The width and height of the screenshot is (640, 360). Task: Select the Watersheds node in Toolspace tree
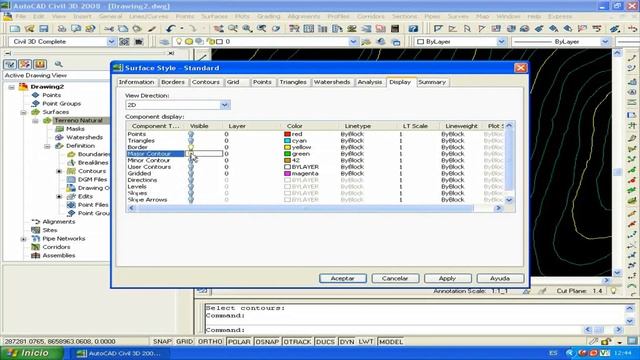click(84, 137)
